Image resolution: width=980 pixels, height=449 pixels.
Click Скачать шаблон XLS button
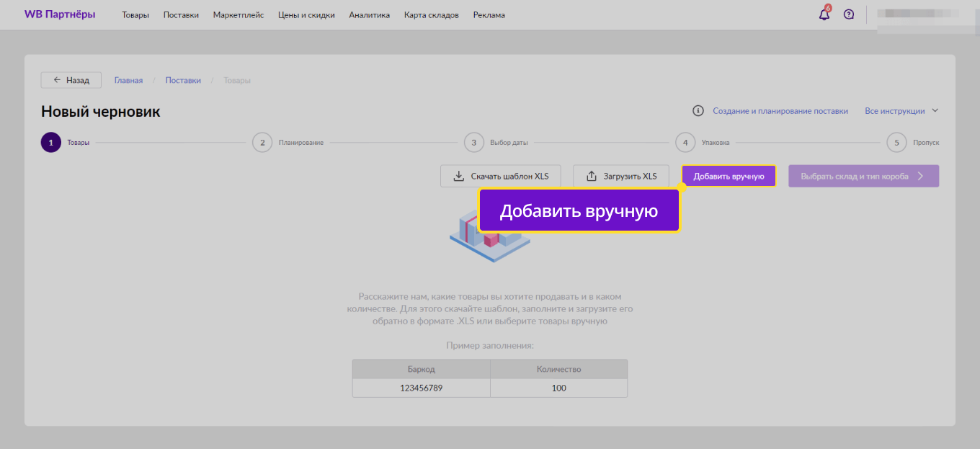coord(501,176)
